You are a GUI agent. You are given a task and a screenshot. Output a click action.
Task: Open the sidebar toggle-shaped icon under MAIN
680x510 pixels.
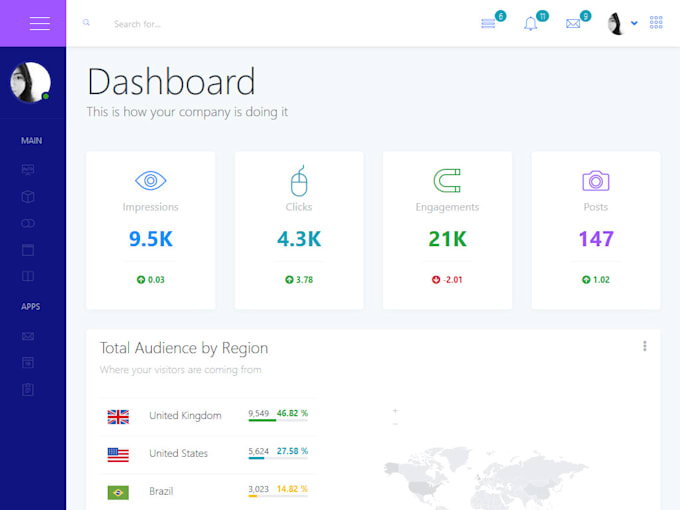(x=28, y=222)
